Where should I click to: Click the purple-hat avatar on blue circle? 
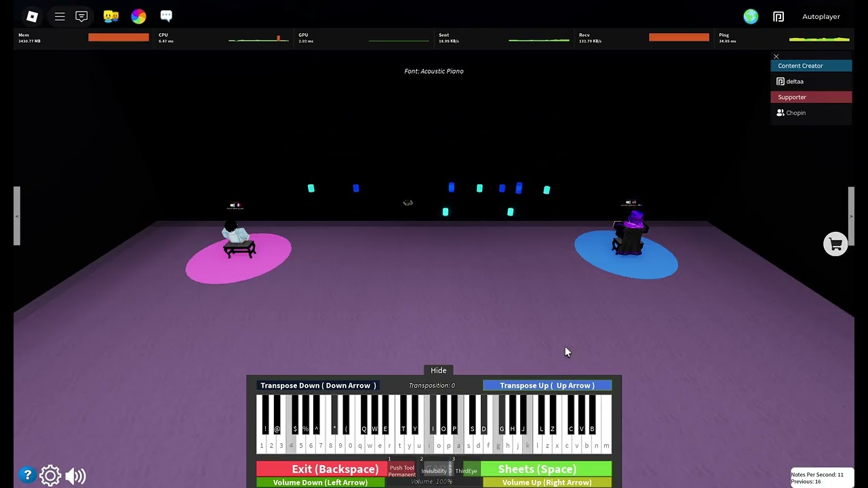[631, 232]
